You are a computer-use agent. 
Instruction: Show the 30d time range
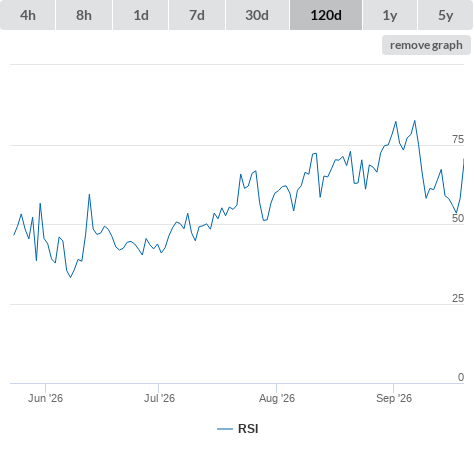257,15
